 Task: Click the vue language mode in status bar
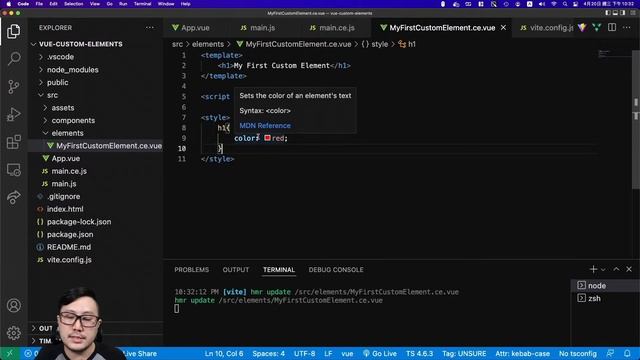pyautogui.click(x=347, y=353)
